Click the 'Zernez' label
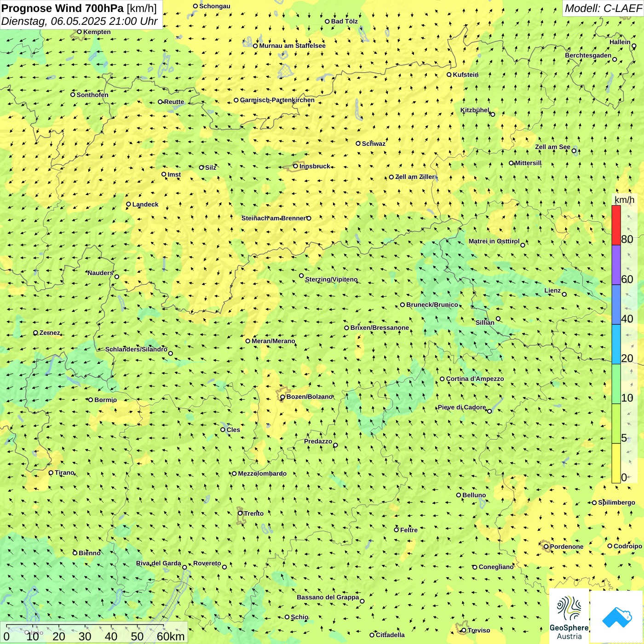 (x=50, y=333)
